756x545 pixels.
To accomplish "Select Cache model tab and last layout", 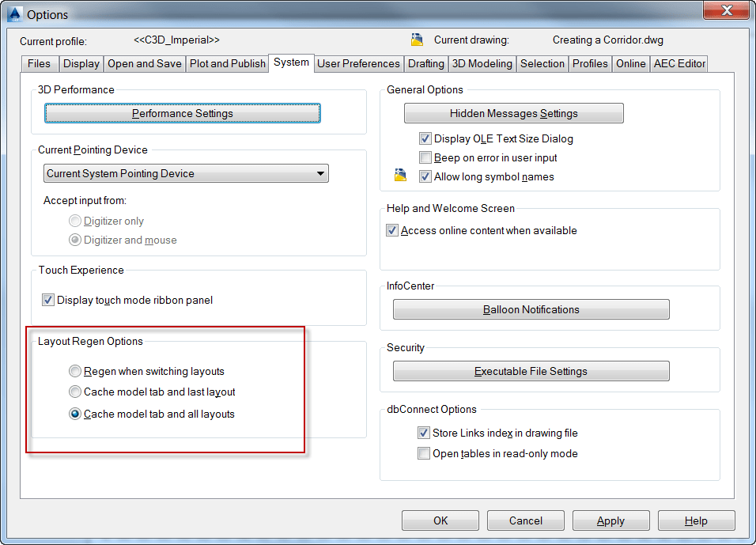I will (75, 392).
